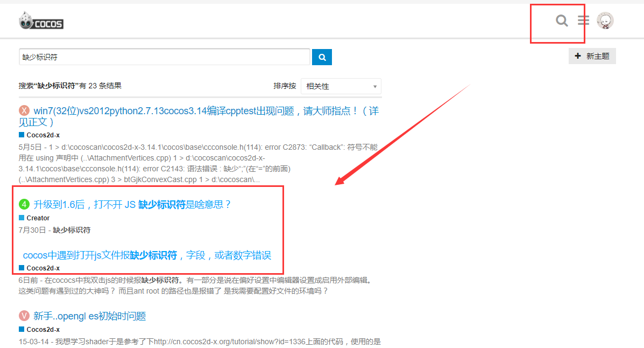644x348 pixels.
Task: Click the blue search submit button
Action: [x=322, y=57]
